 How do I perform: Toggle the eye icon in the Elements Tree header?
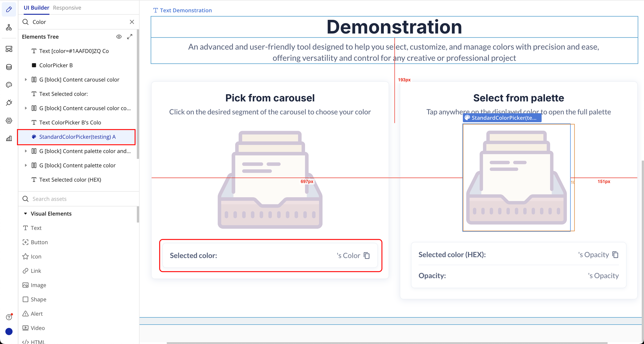[x=119, y=37]
